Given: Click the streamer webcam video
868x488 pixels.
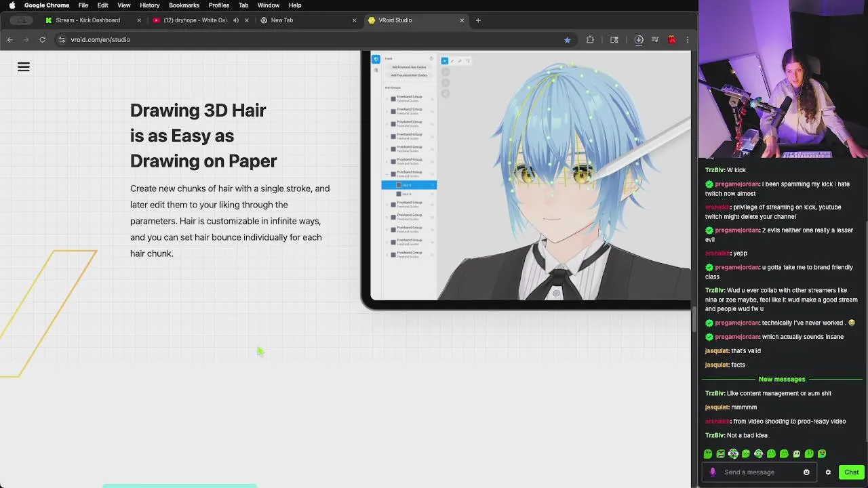Looking at the screenshot, I should click(x=783, y=80).
